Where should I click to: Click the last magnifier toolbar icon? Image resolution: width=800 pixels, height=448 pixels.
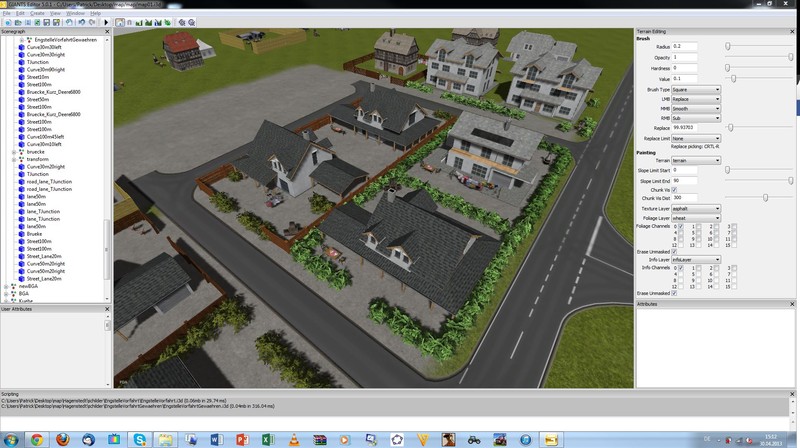click(191, 22)
